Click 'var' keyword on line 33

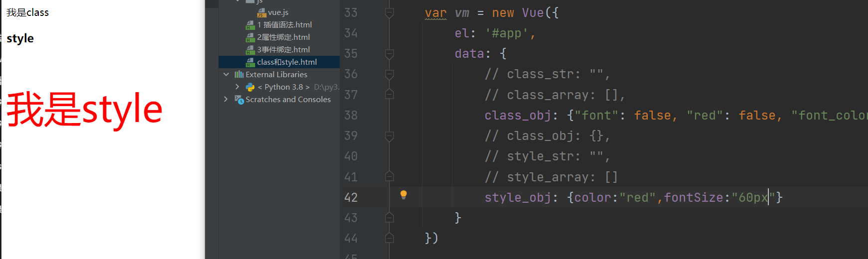(x=435, y=13)
